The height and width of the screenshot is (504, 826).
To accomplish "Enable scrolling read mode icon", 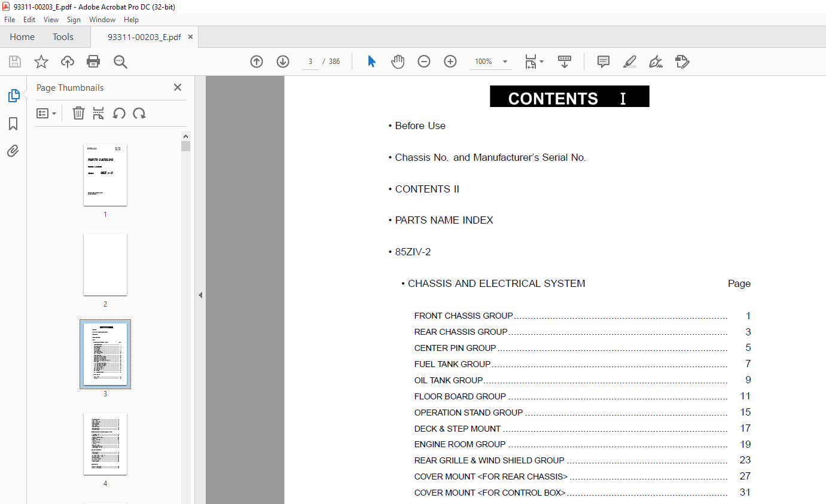I will [565, 62].
